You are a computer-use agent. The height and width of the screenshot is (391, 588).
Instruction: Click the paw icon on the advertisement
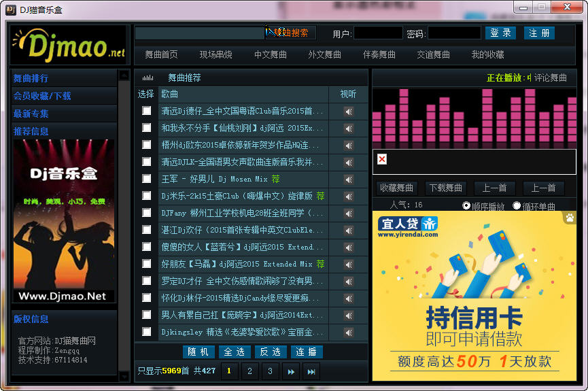tap(570, 218)
